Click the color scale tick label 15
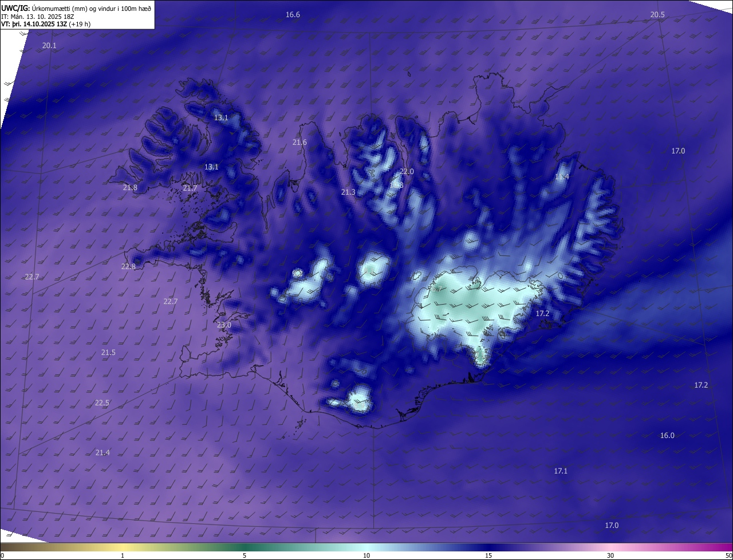 [x=488, y=555]
